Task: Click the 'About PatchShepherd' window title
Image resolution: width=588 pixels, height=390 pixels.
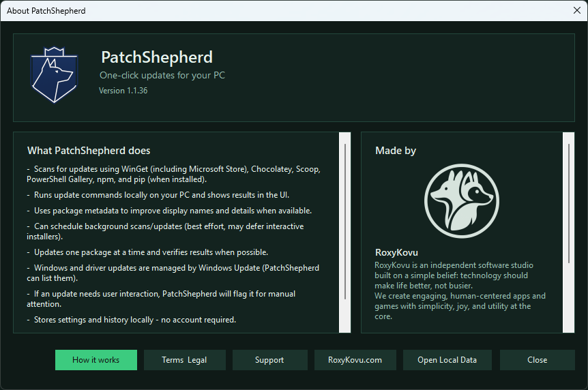Action: tap(46, 11)
